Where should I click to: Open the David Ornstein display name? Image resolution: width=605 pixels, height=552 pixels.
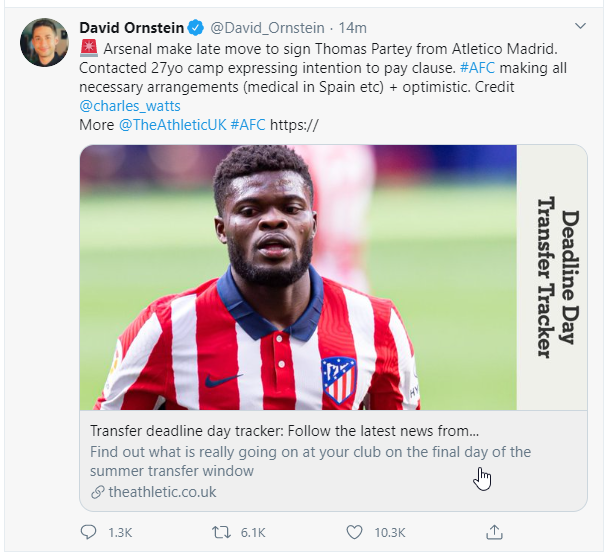tap(132, 28)
